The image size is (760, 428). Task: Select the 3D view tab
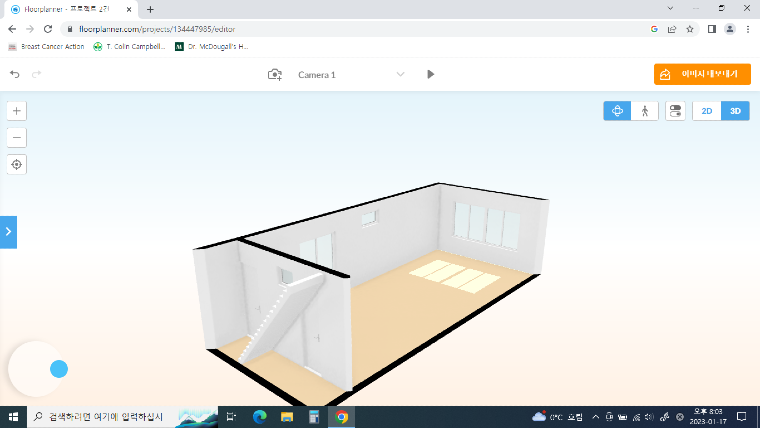coord(735,111)
